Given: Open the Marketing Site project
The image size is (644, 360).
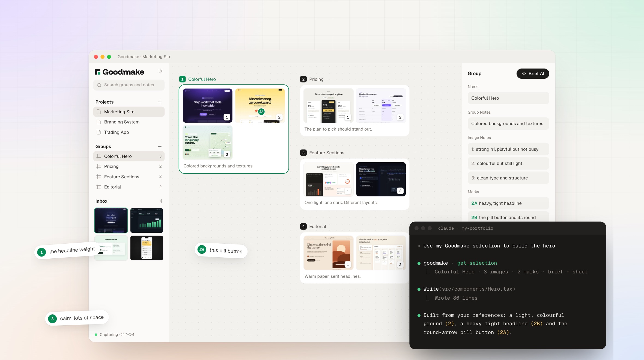Looking at the screenshot, I should (129, 112).
